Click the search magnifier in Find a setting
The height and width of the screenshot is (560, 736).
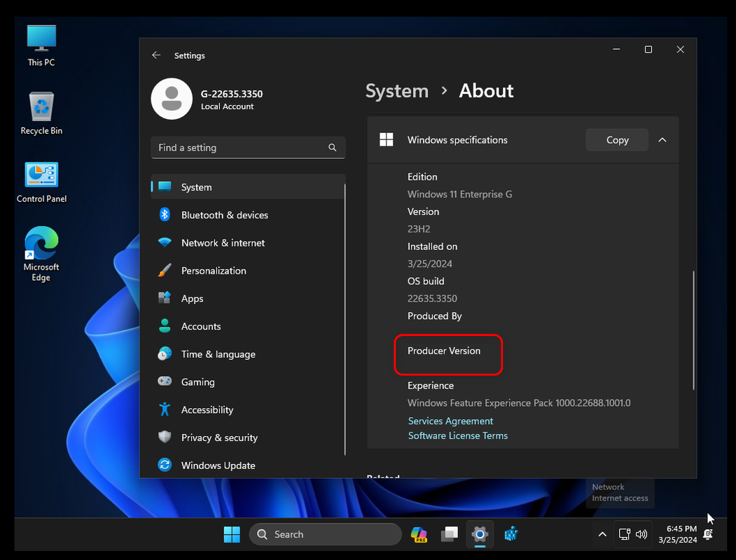pos(333,148)
